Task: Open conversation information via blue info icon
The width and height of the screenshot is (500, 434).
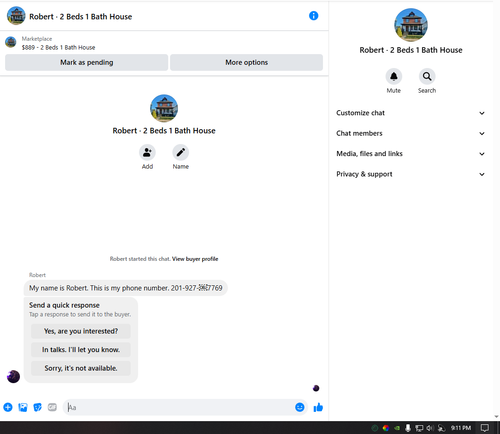Action: (313, 16)
